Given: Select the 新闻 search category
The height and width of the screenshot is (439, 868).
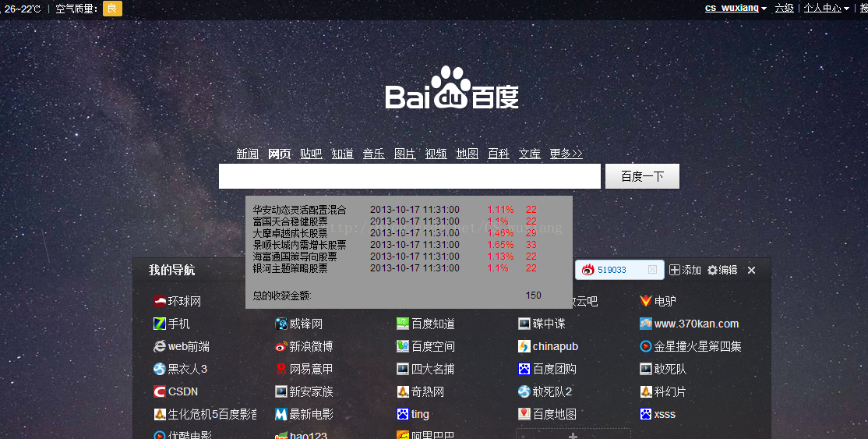Looking at the screenshot, I should (248, 154).
